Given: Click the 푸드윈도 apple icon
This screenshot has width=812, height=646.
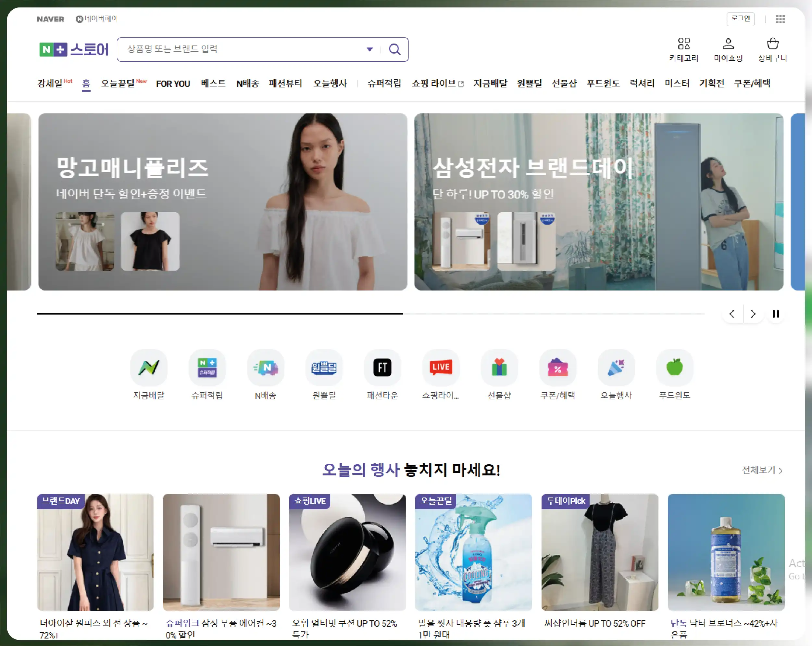Looking at the screenshot, I should click(674, 368).
